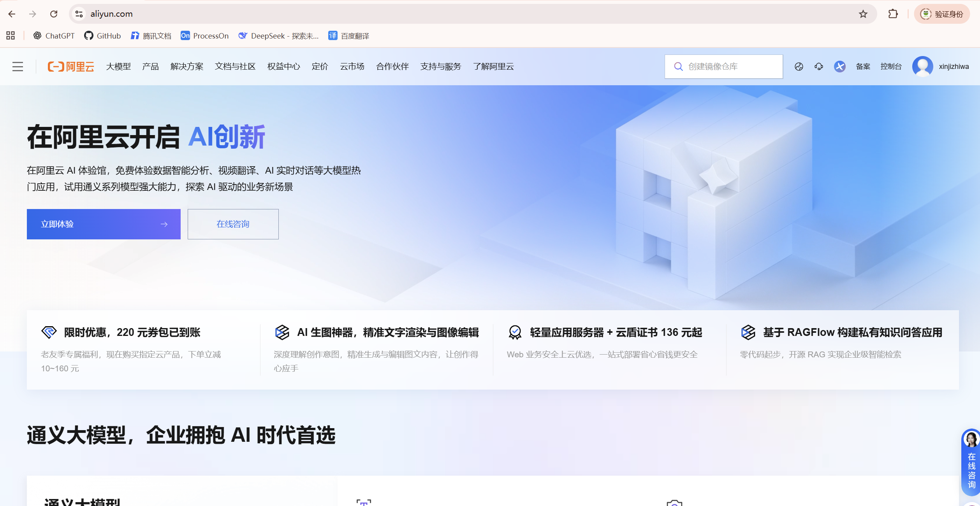Image resolution: width=980 pixels, height=506 pixels.
Task: Click the globe region/language icon
Action: (x=799, y=67)
